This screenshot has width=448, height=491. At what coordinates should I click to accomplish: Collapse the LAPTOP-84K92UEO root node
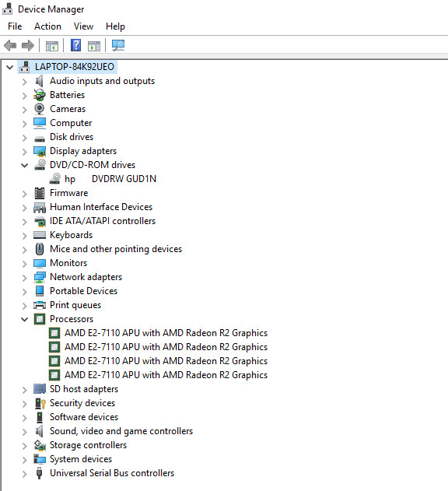(10, 67)
